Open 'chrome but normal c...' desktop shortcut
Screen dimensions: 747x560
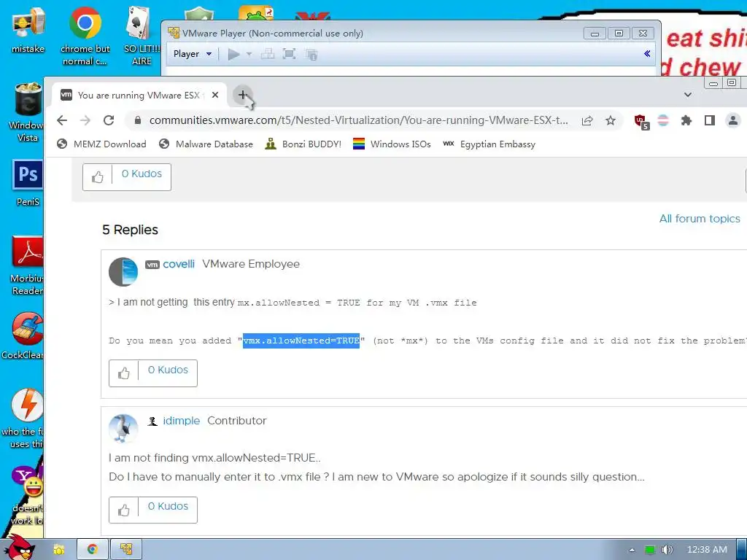pos(85,36)
